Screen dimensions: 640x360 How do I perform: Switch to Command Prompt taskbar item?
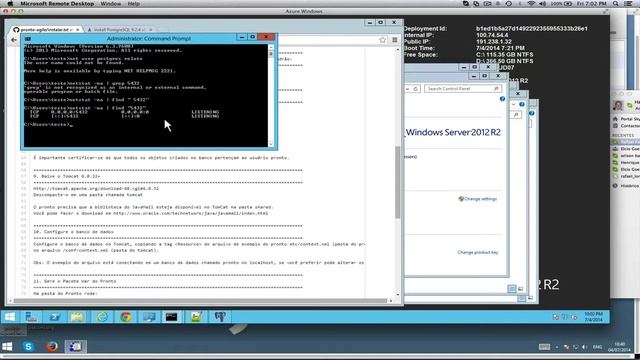point(172,317)
